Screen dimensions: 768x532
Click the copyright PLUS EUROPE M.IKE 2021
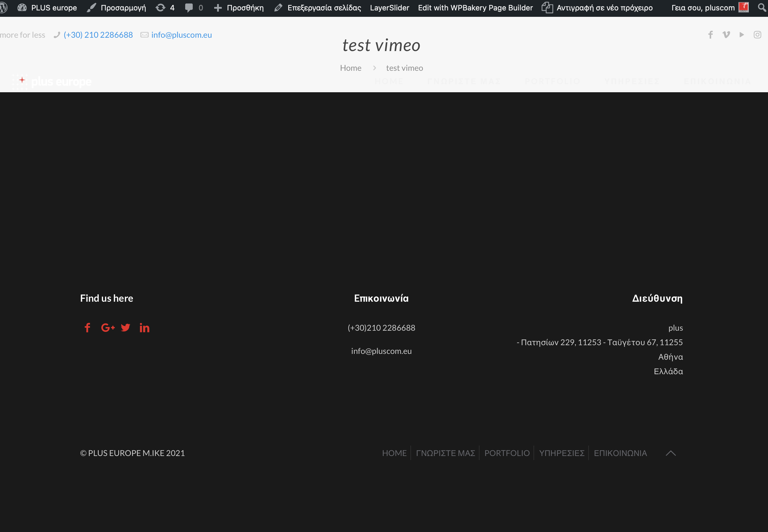(132, 453)
